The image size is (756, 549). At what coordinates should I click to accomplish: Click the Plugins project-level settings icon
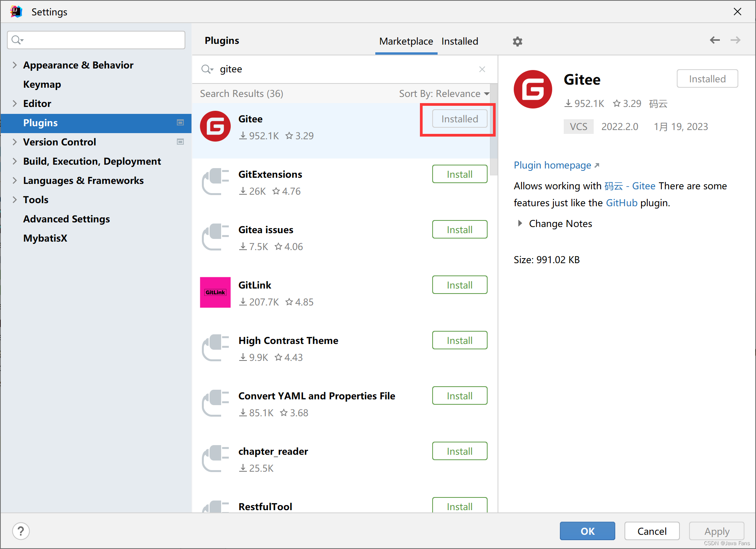tap(180, 123)
